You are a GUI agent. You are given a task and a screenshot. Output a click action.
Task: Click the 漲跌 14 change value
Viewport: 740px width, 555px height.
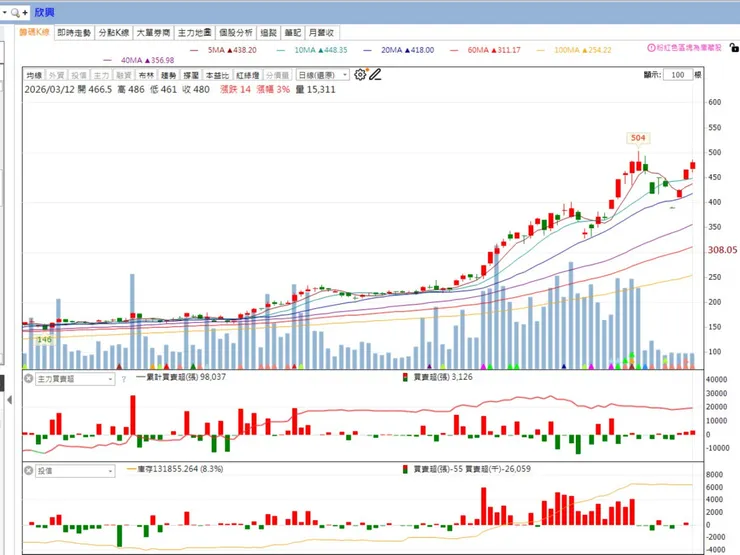pos(235,90)
